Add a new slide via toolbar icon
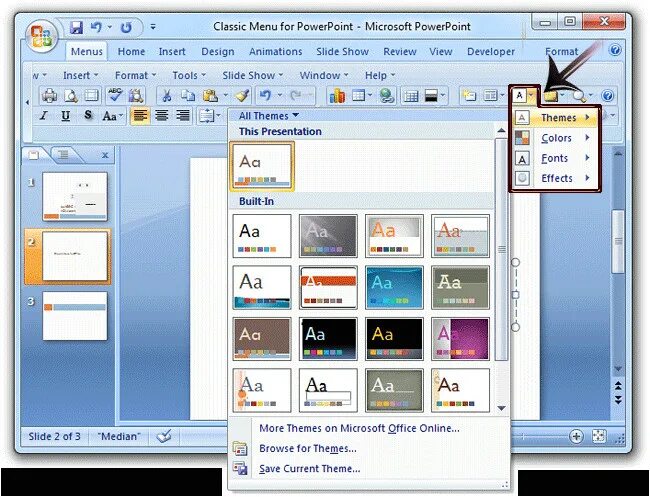Screen dimensions: 650x497 point(469,96)
